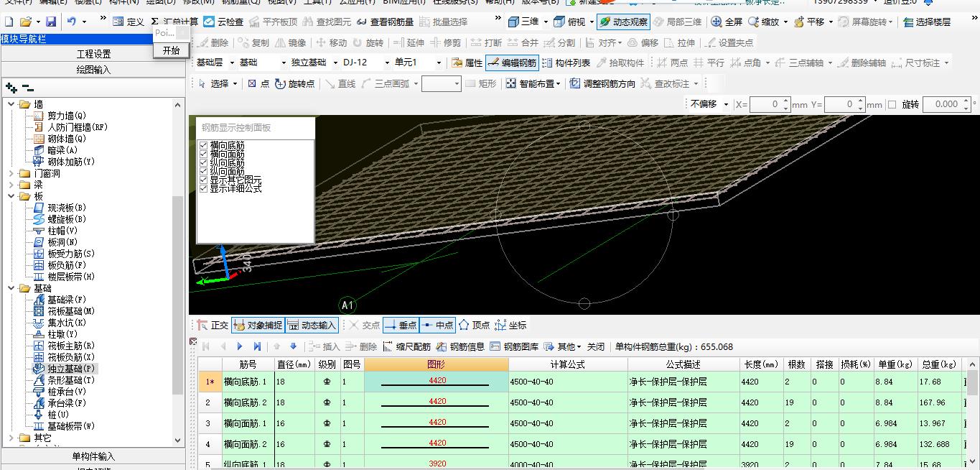Jump to last rebar record
Image resolution: width=980 pixels, height=470 pixels.
point(257,346)
